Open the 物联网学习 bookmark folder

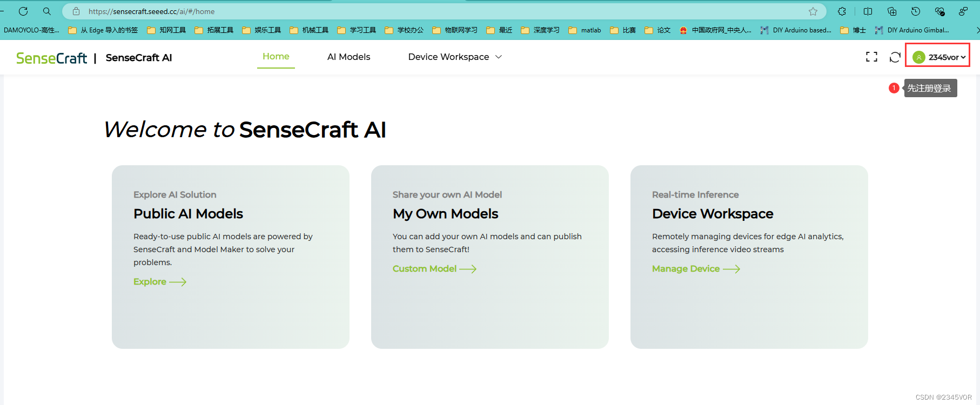(455, 30)
